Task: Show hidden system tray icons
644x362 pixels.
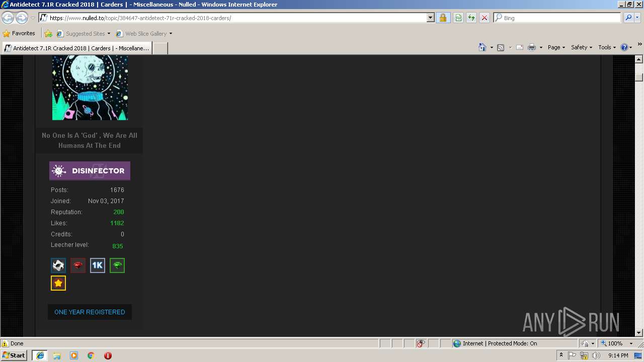Action: (561, 355)
